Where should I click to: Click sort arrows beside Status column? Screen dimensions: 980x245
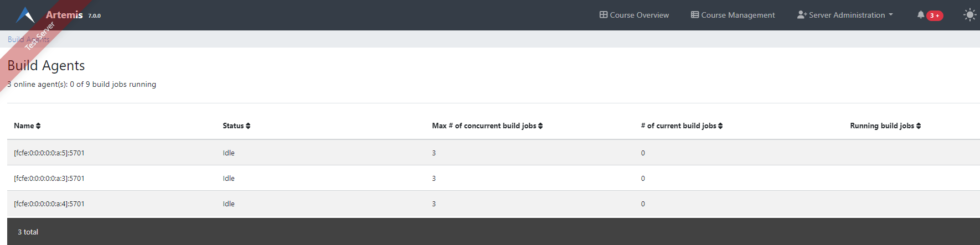pyautogui.click(x=248, y=126)
